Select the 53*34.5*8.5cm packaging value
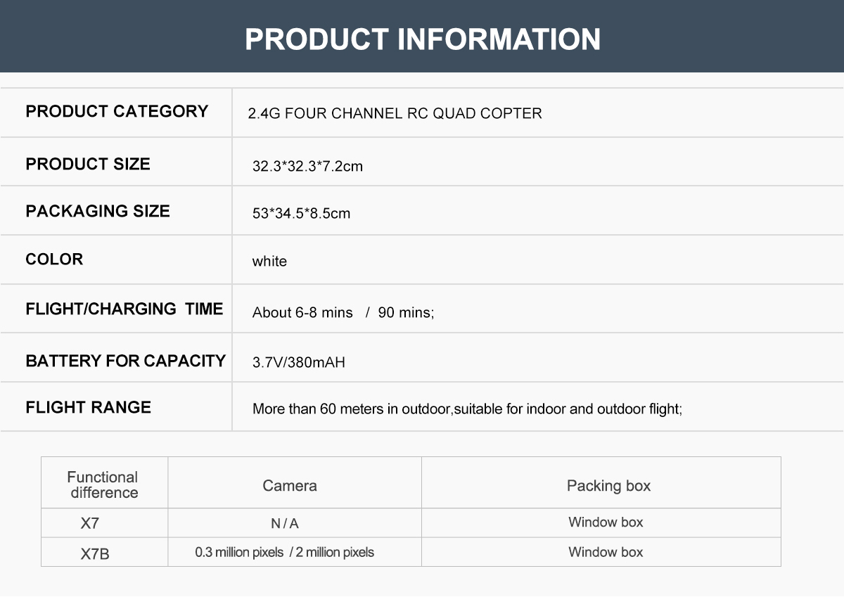 pos(301,213)
